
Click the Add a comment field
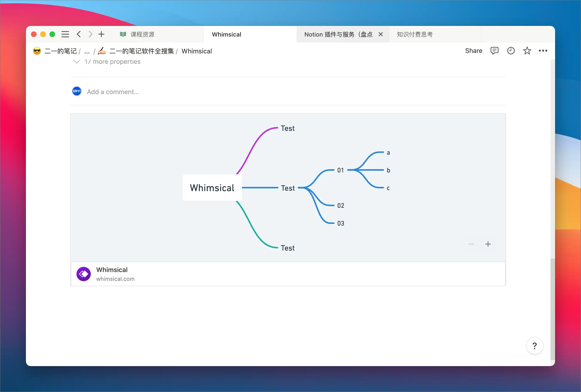coord(113,92)
